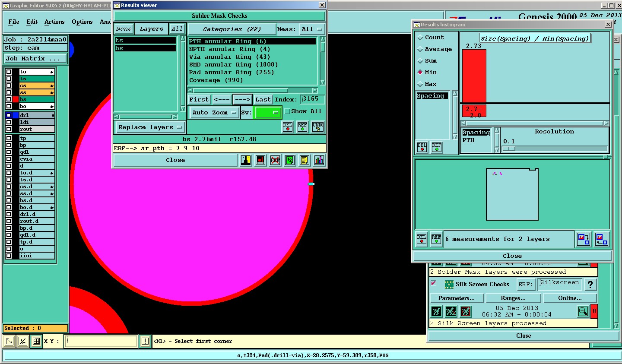The image size is (622, 364).
Task: Click green numbered page icon
Action: click(290, 160)
